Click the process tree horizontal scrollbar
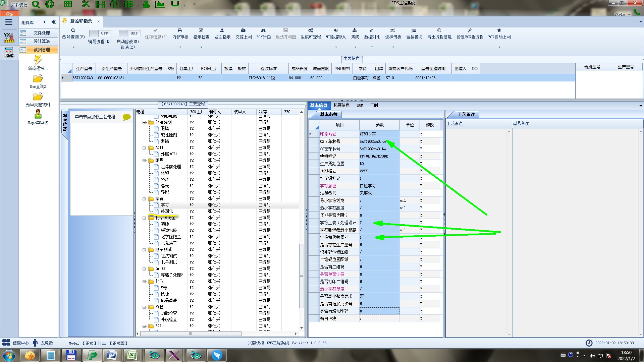Viewport: 644px width, 362px height. (191, 334)
